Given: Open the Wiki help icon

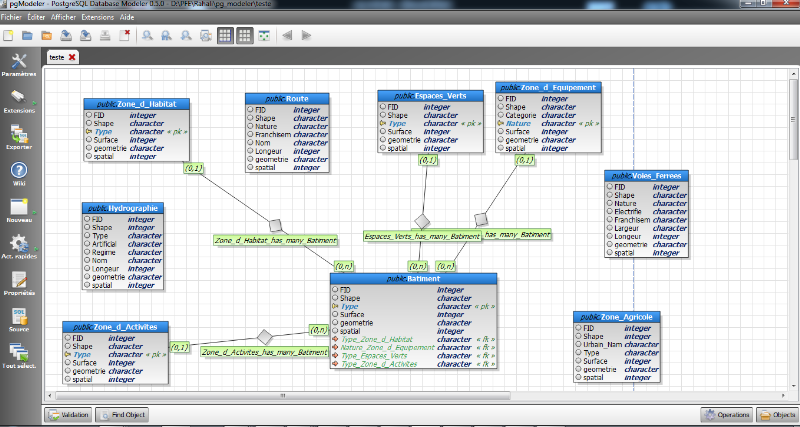Looking at the screenshot, I should [x=17, y=171].
